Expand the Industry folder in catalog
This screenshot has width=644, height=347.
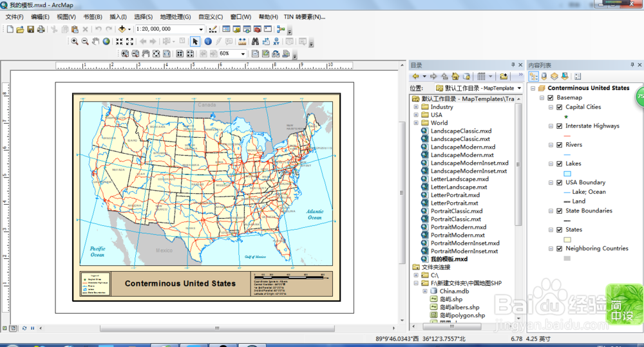coord(416,107)
